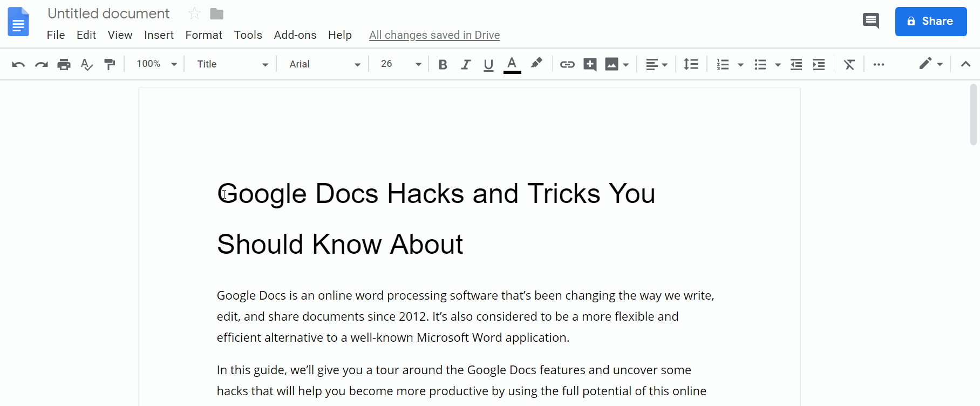
Task: Print the document using printer icon
Action: click(64, 65)
